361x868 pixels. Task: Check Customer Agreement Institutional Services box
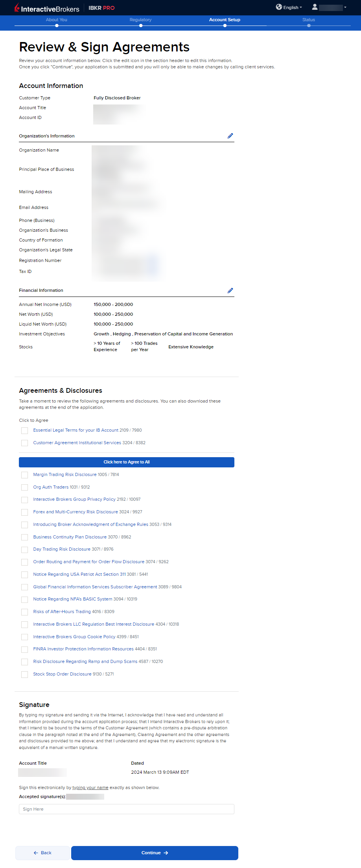coord(25,443)
